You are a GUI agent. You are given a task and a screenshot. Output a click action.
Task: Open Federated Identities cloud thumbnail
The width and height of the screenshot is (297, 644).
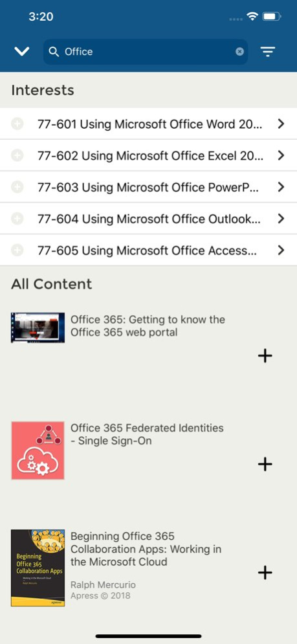point(38,450)
